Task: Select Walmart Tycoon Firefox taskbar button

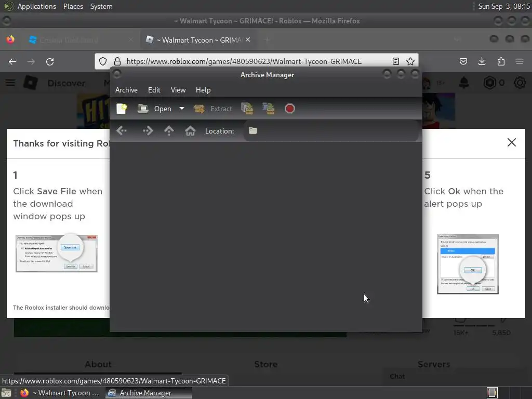Action: (60, 393)
